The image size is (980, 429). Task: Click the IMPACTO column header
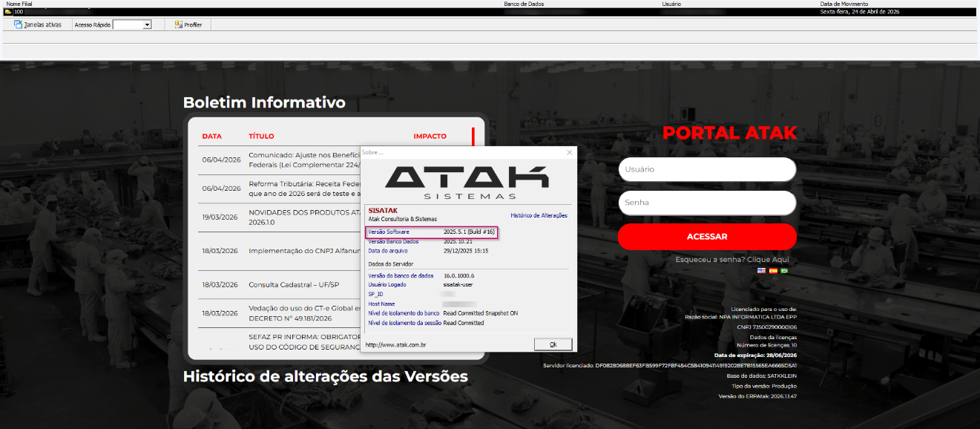click(430, 137)
